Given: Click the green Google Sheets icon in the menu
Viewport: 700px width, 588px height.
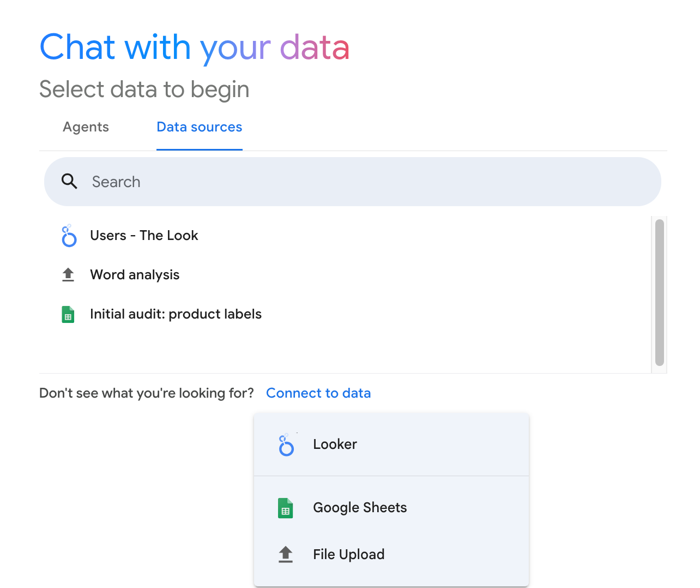Looking at the screenshot, I should (285, 508).
